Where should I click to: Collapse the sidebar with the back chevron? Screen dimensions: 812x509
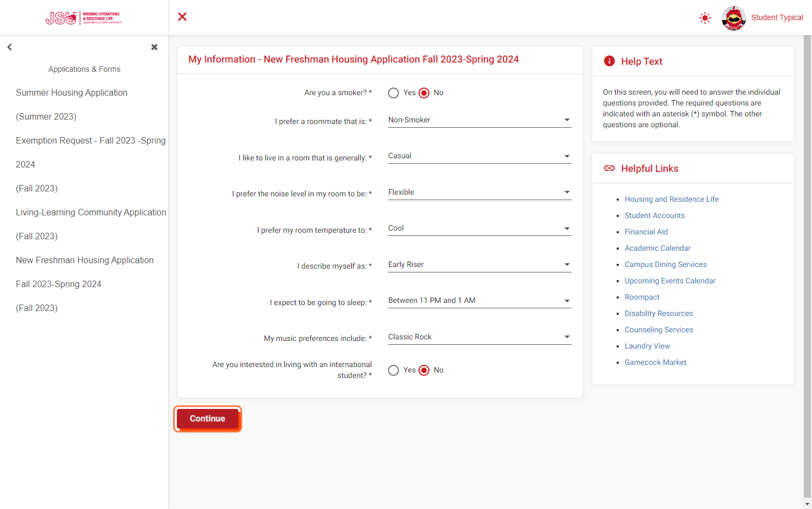[x=9, y=47]
